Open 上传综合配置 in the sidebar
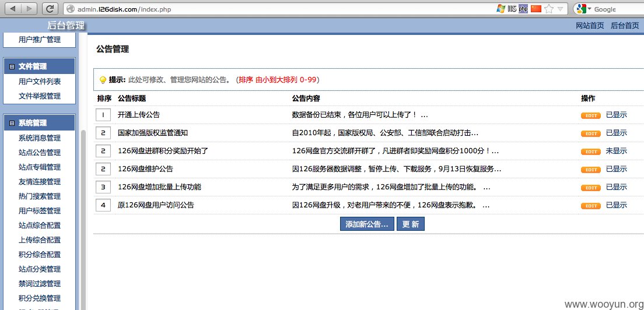Image resolution: width=644 pixels, height=310 pixels. click(40, 240)
